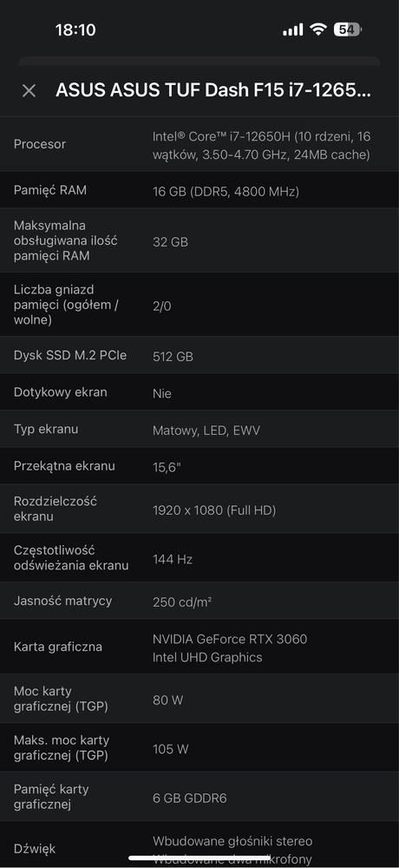
Task: Select the Jasność matrycy row
Action: [199, 600]
